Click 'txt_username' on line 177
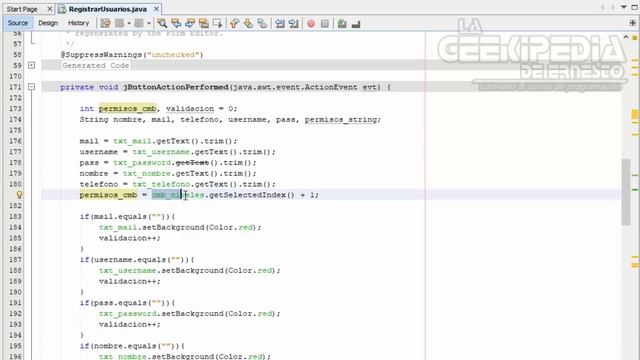The height and width of the screenshot is (360, 640). [x=161, y=152]
